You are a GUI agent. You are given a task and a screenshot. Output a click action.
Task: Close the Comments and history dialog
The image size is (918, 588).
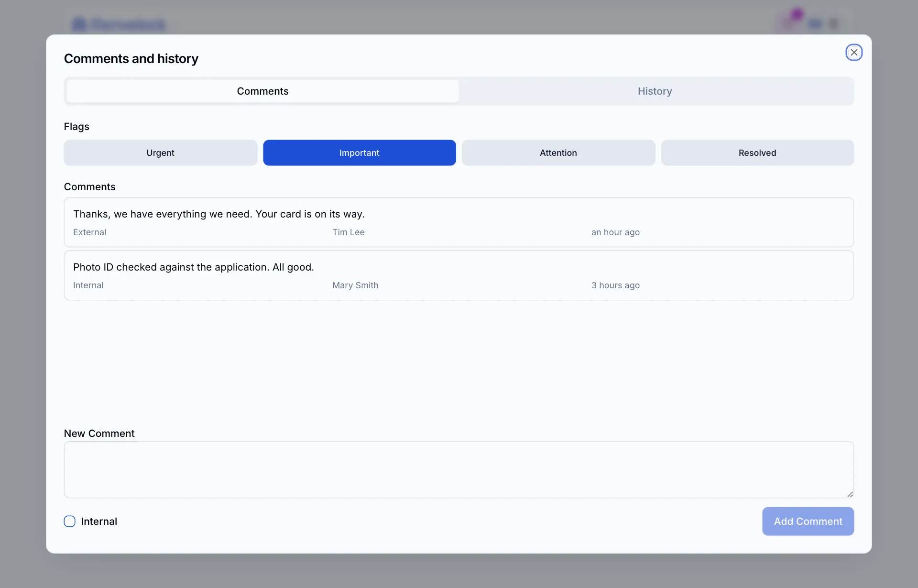point(854,52)
